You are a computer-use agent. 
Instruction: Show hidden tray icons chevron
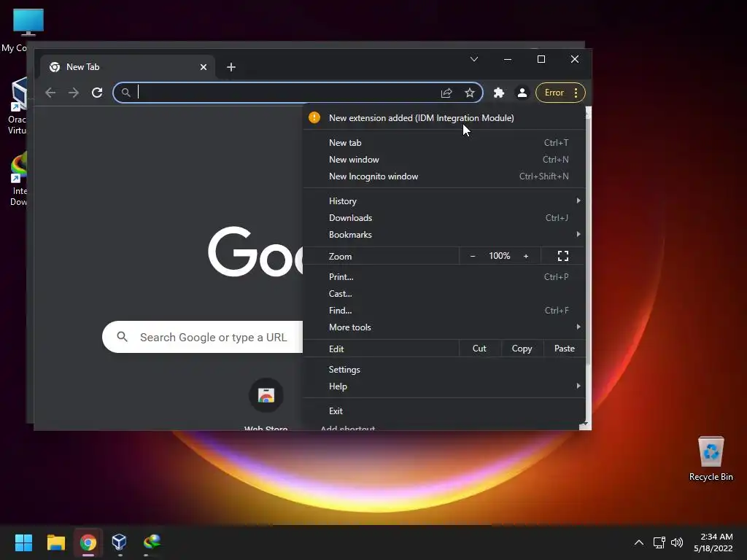click(639, 542)
